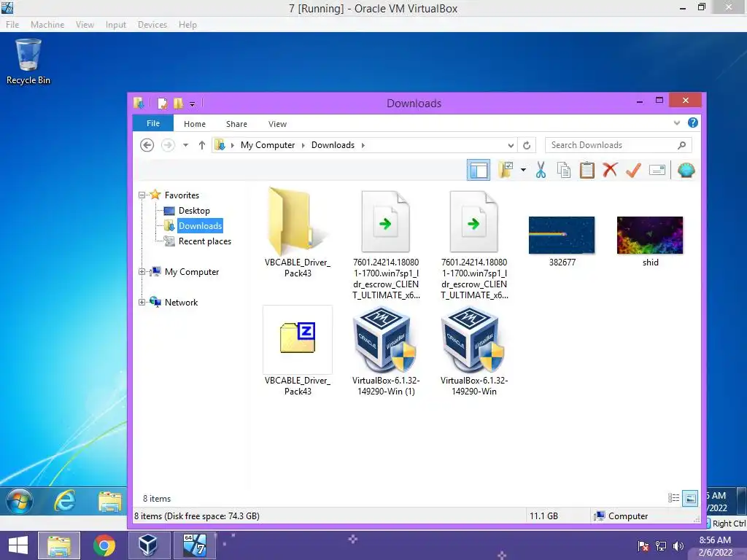This screenshot has width=747, height=560.
Task: Click the Forward navigation arrow
Action: tap(168, 145)
